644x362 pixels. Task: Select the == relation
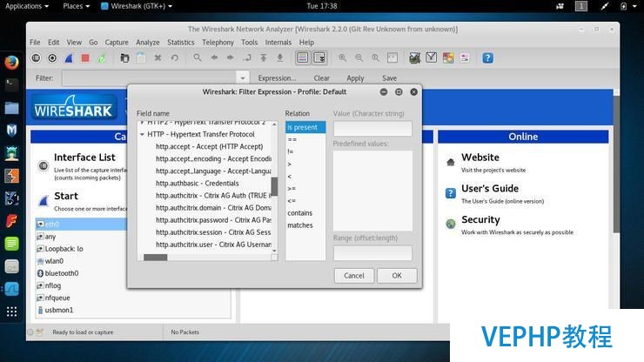coord(305,140)
